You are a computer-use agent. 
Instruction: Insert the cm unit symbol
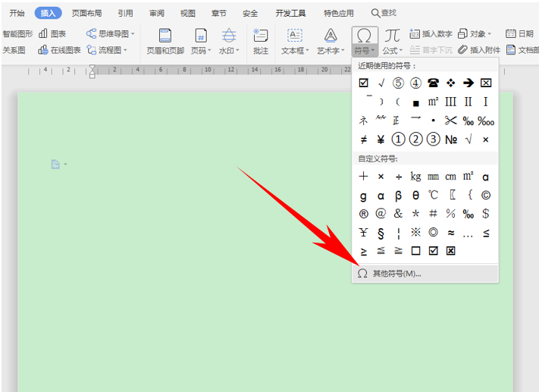(450, 177)
